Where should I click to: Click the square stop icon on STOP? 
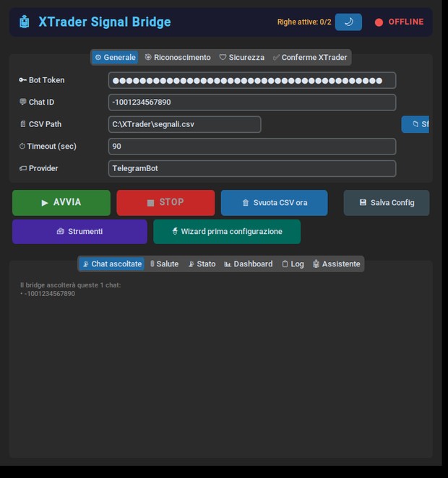(150, 203)
